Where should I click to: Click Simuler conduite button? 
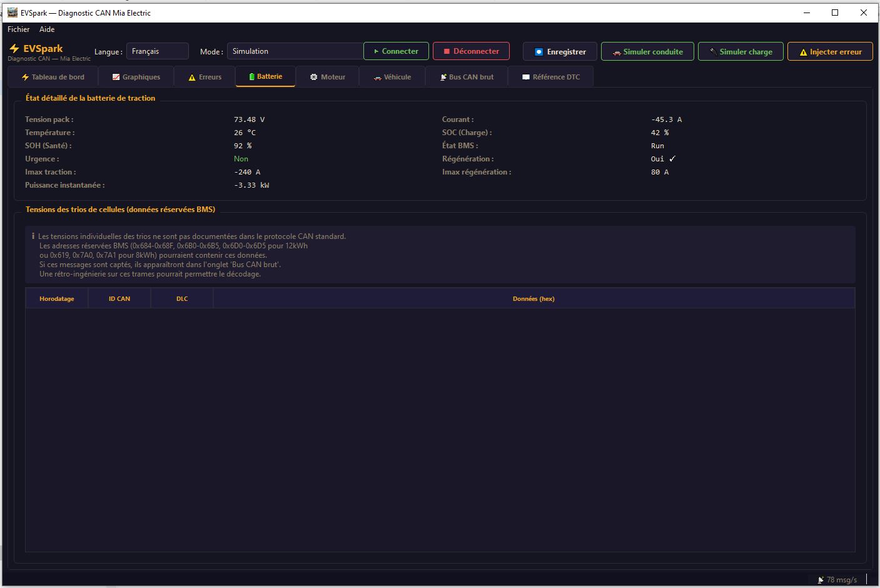click(x=647, y=52)
